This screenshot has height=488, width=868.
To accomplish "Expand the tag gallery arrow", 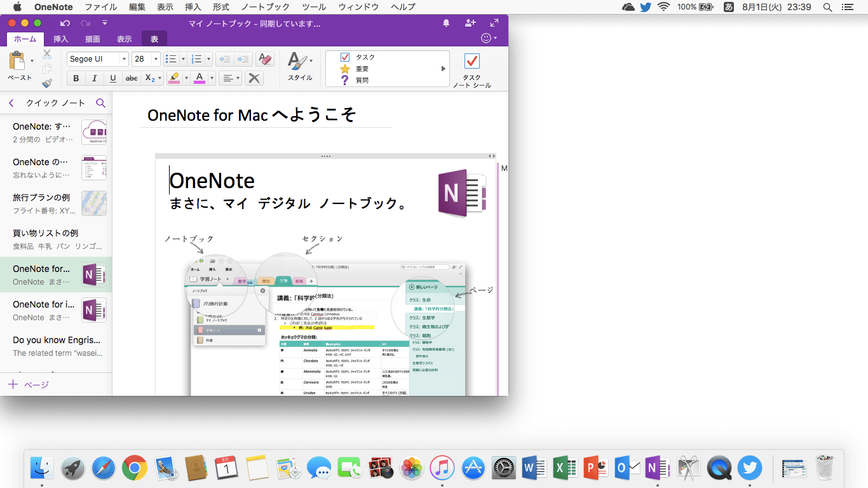I will click(x=444, y=69).
